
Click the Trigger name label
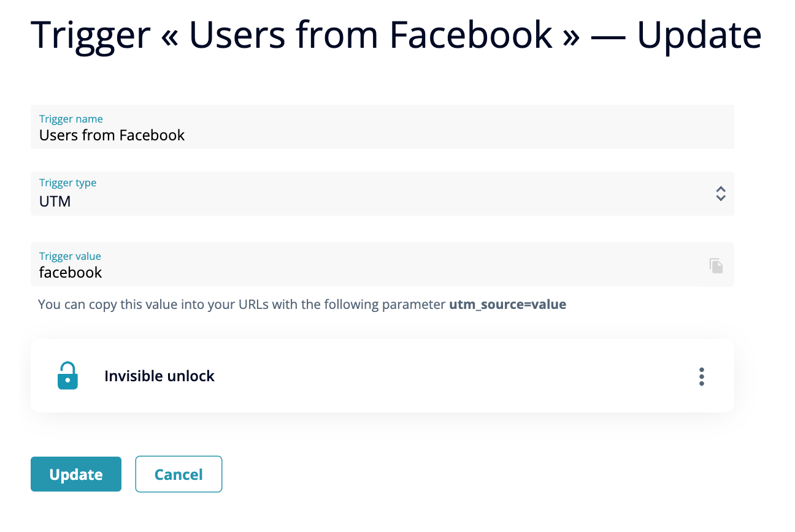point(71,119)
